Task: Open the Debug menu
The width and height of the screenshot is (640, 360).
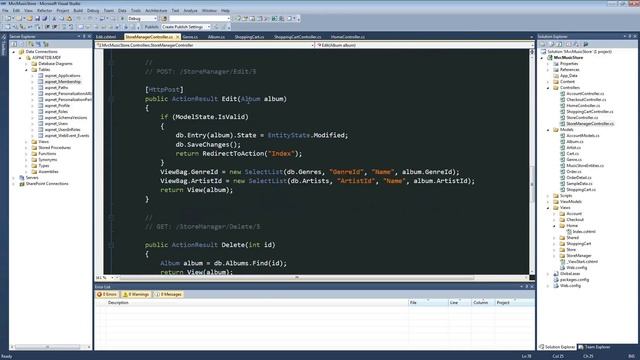Action: [x=93, y=11]
